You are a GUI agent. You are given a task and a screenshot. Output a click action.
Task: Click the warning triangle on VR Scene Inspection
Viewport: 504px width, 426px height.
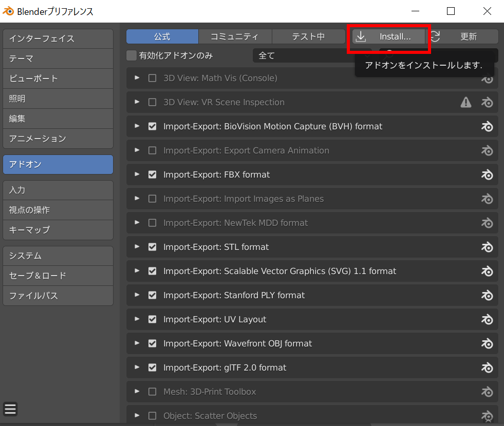[466, 103]
